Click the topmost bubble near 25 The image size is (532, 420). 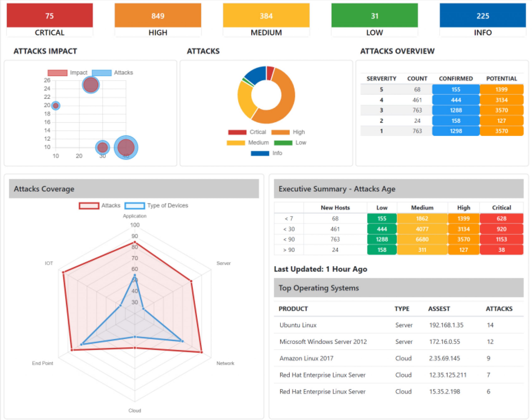coord(91,85)
